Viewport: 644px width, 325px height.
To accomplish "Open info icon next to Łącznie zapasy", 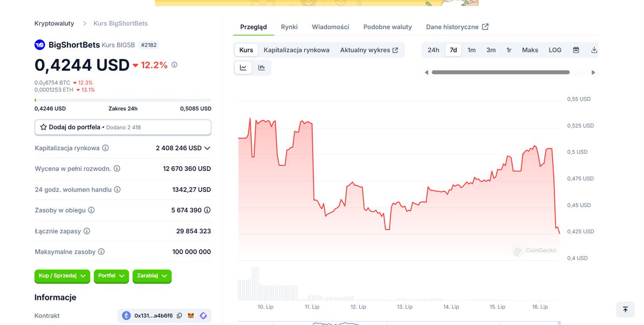I will coord(87,231).
